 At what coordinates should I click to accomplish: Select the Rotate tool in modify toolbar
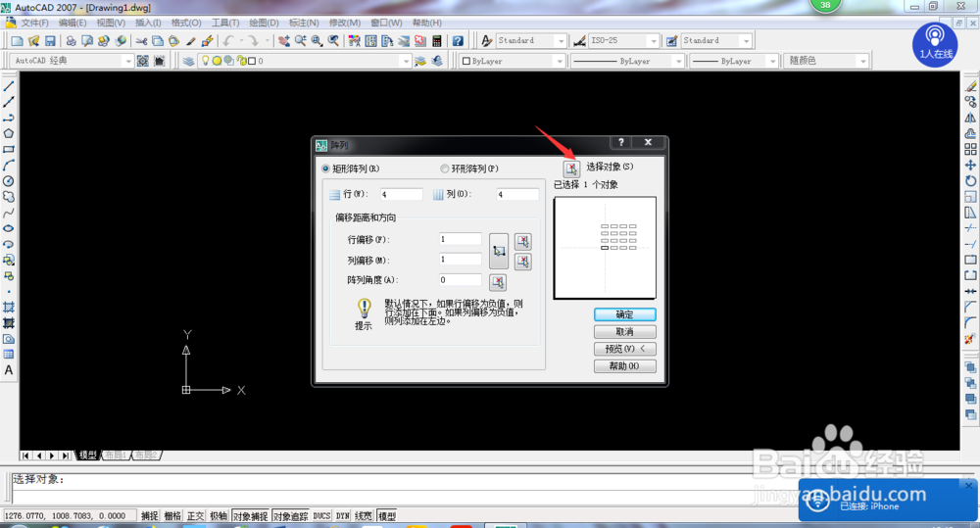[970, 181]
